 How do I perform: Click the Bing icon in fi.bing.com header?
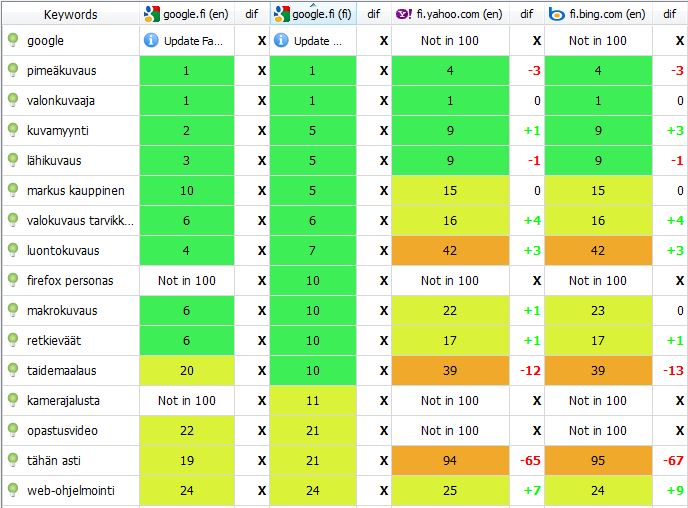(556, 14)
